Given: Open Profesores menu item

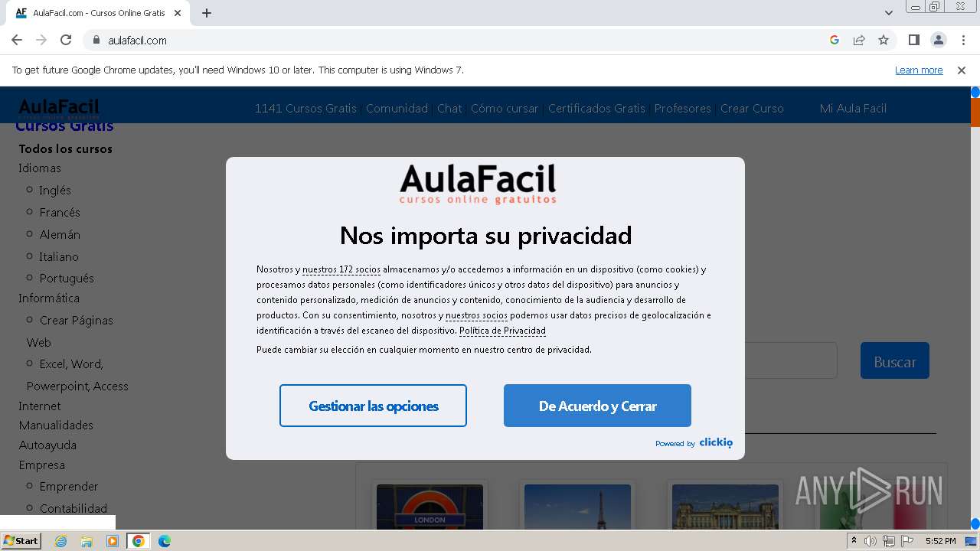Looking at the screenshot, I should point(683,108).
